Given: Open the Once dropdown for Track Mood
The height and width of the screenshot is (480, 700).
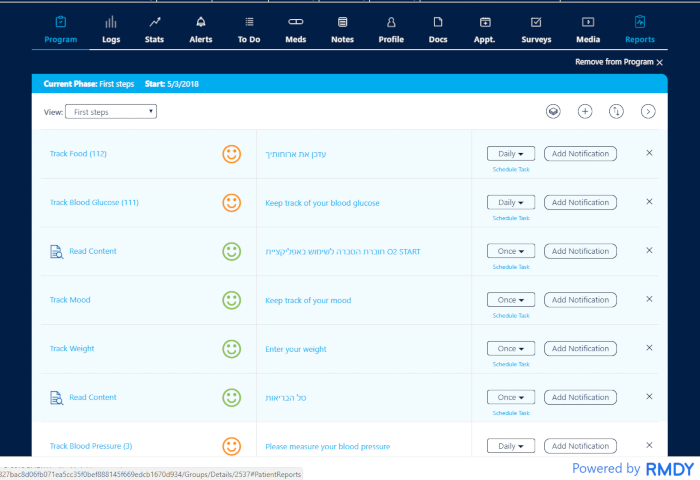Looking at the screenshot, I should click(511, 300).
